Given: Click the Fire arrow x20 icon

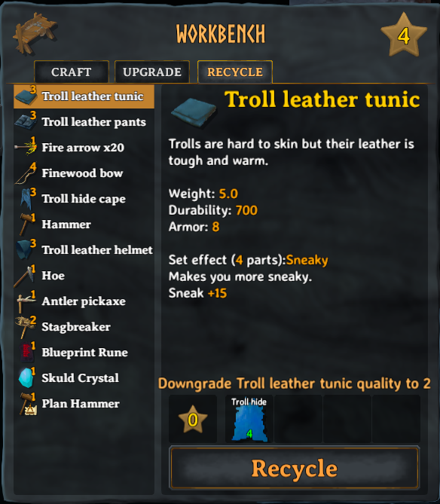Looking at the screenshot, I should 26,148.
